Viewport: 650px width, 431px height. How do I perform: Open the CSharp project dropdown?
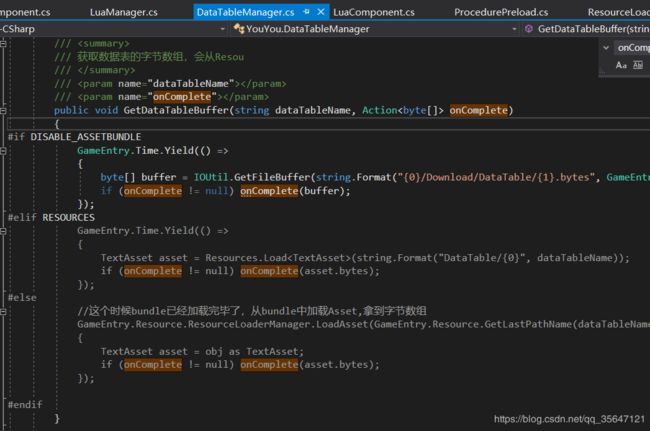click(x=223, y=29)
